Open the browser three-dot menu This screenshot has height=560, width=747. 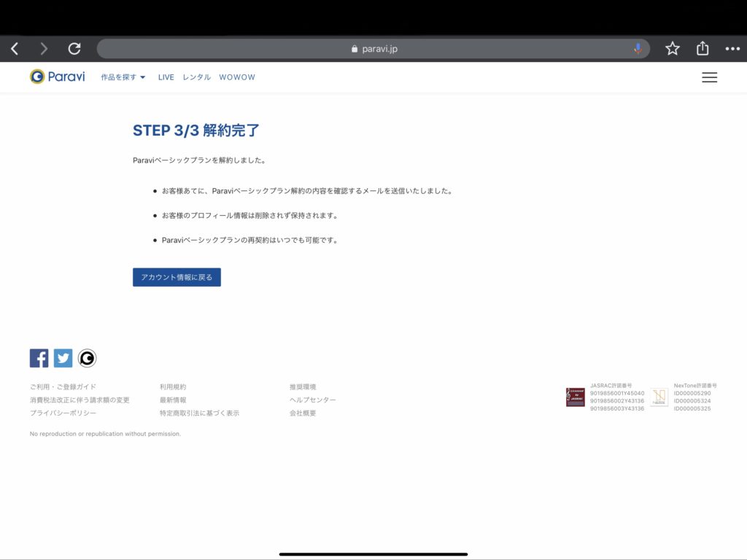(732, 49)
